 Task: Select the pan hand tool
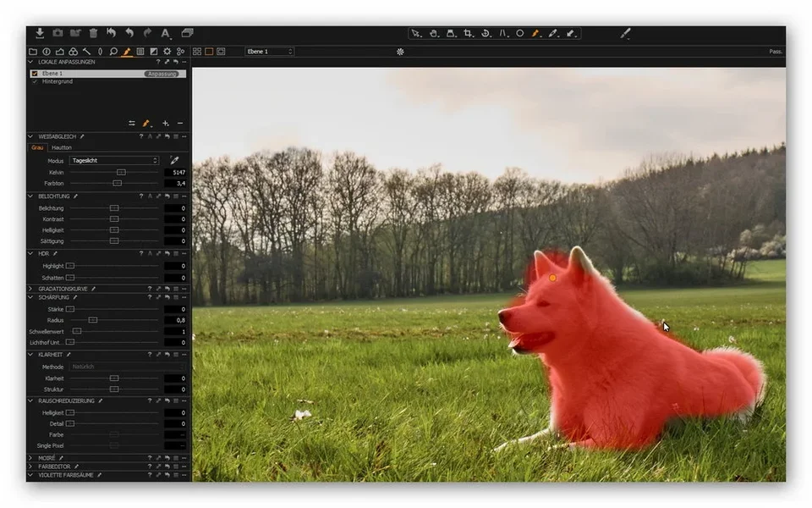click(x=434, y=34)
